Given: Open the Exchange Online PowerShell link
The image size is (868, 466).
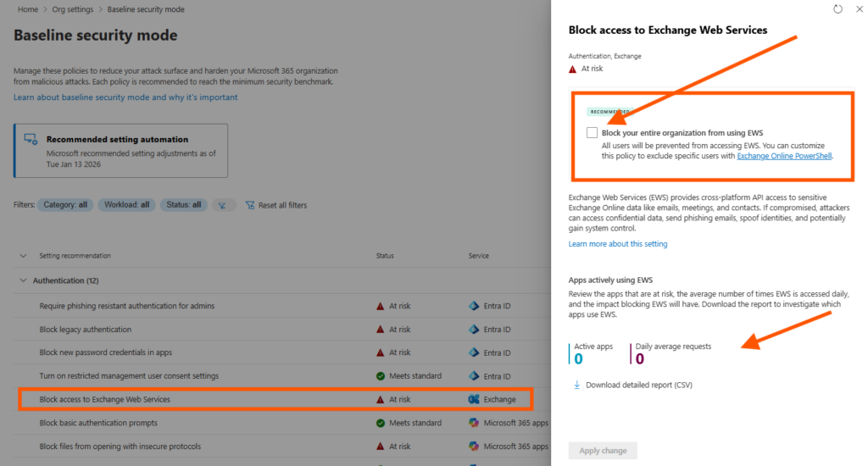Looking at the screenshot, I should pos(785,156).
